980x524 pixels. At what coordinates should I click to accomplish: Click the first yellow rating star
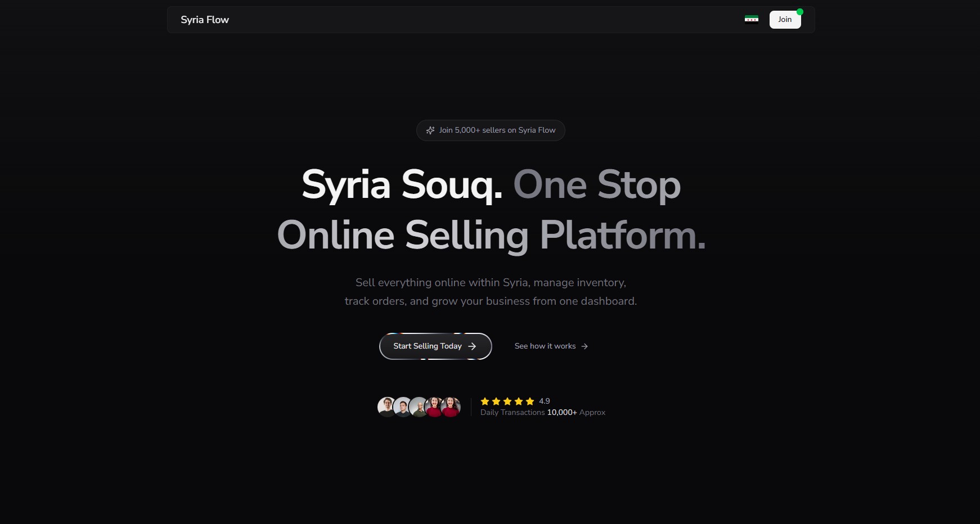tap(485, 401)
